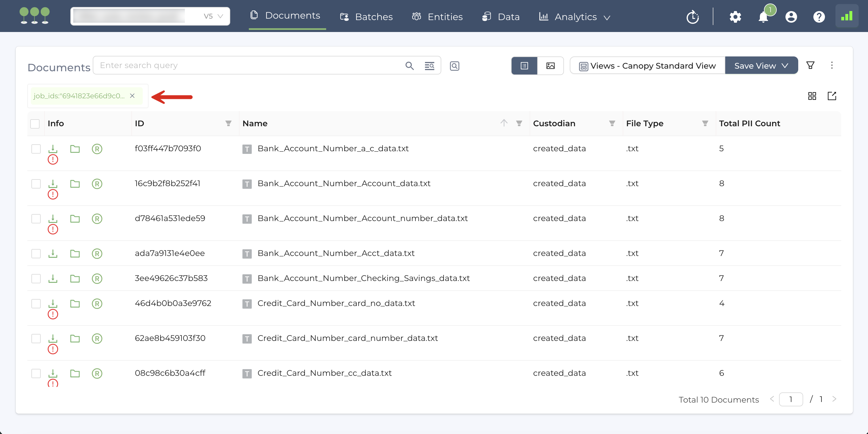Download the Bank_Account_Number_Acct_data.txt document

[53, 253]
